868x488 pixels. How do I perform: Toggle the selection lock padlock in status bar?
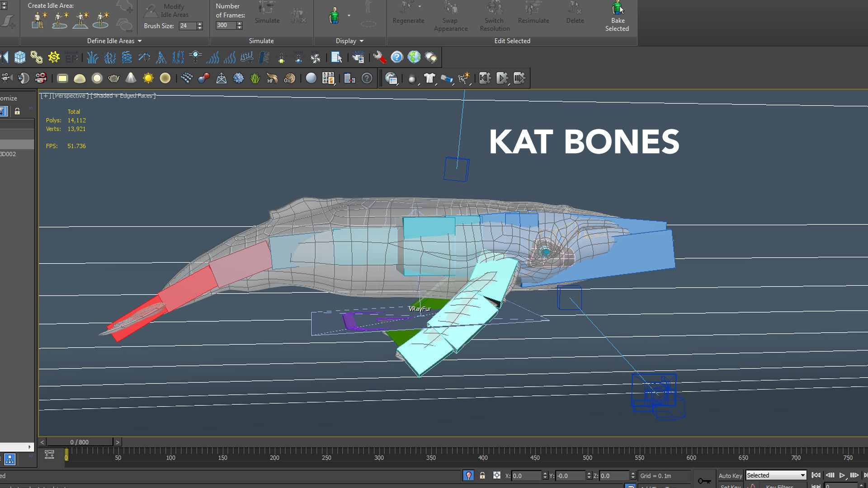pyautogui.click(x=482, y=475)
